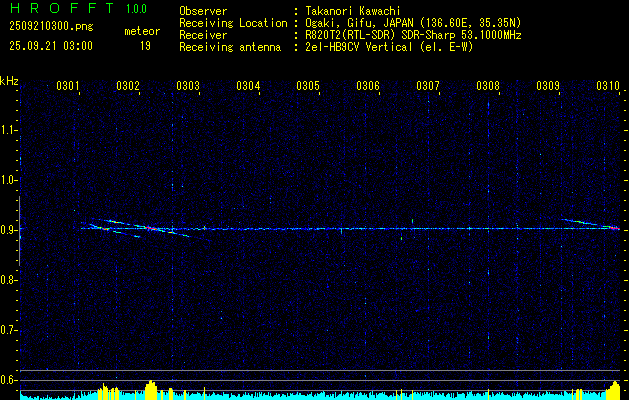629x400 pixels.
Task: Click the tall yellow power peak below 0302
Action: pos(151,390)
